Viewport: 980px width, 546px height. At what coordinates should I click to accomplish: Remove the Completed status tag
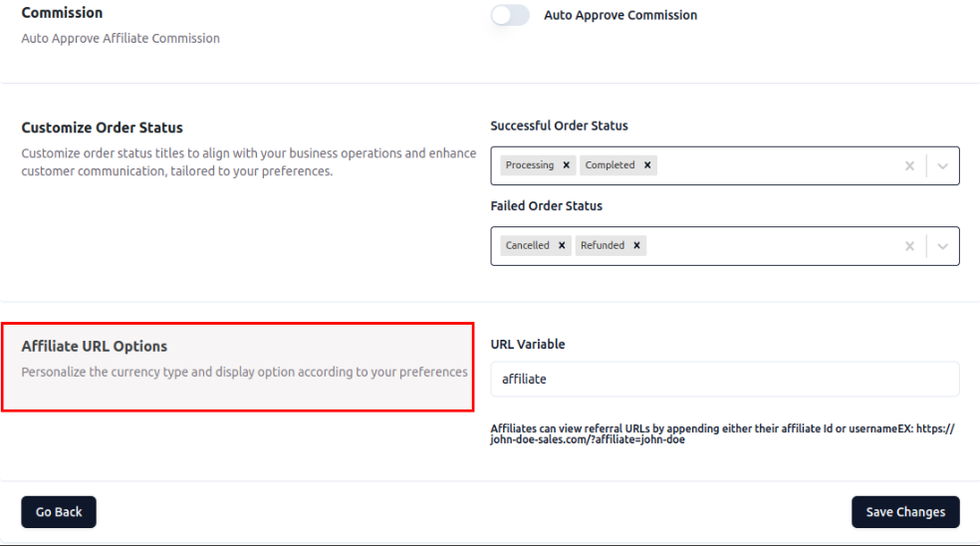pos(647,165)
